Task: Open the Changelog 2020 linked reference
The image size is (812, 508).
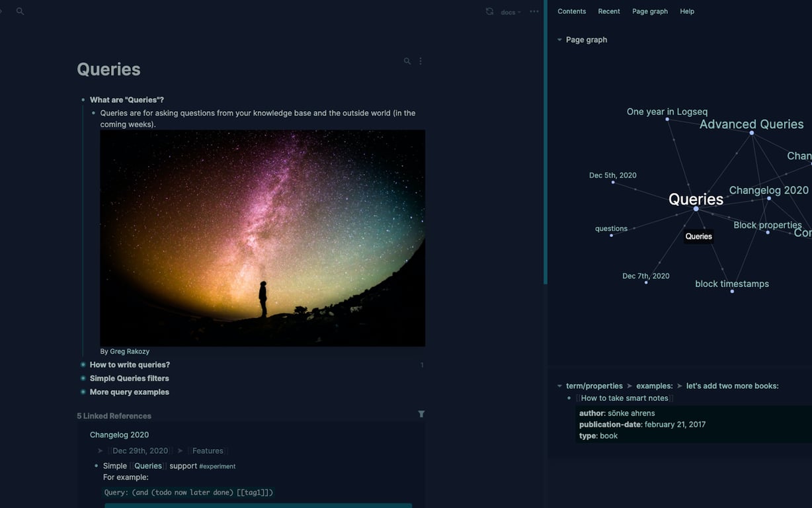Action: [x=119, y=435]
